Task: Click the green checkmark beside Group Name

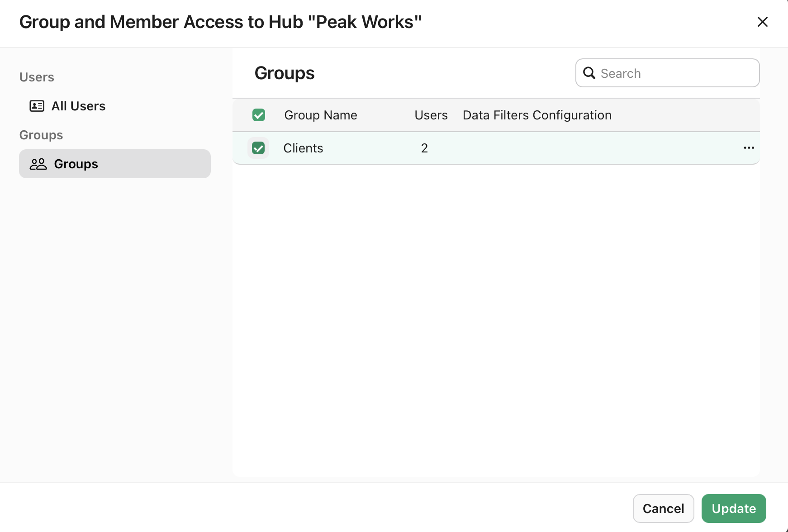Action: pos(258,115)
